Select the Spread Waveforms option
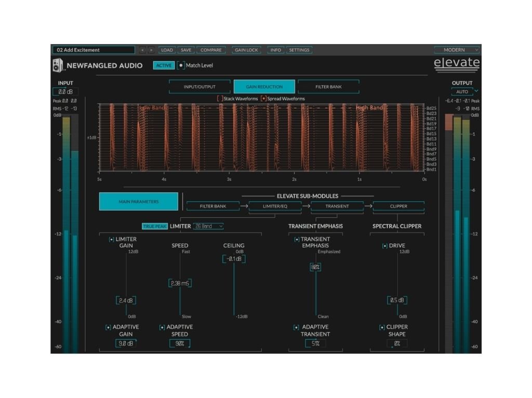This screenshot has width=532, height=398. [x=263, y=99]
